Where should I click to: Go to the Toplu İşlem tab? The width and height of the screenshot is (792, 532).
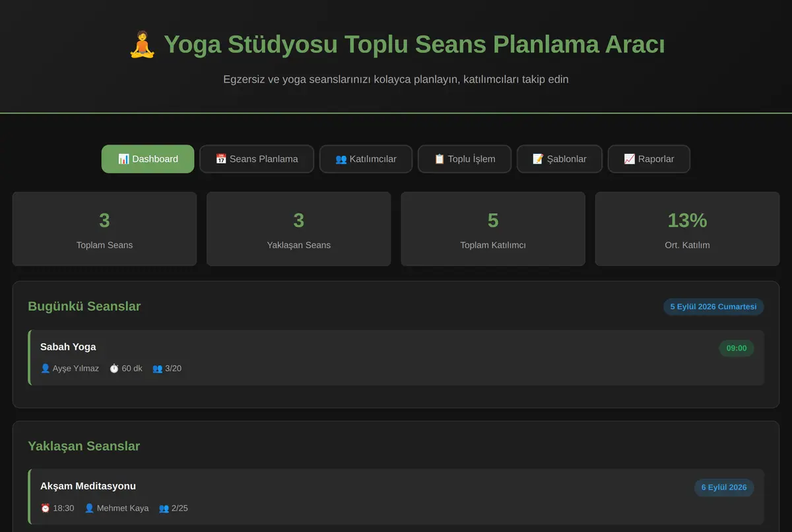[465, 159]
